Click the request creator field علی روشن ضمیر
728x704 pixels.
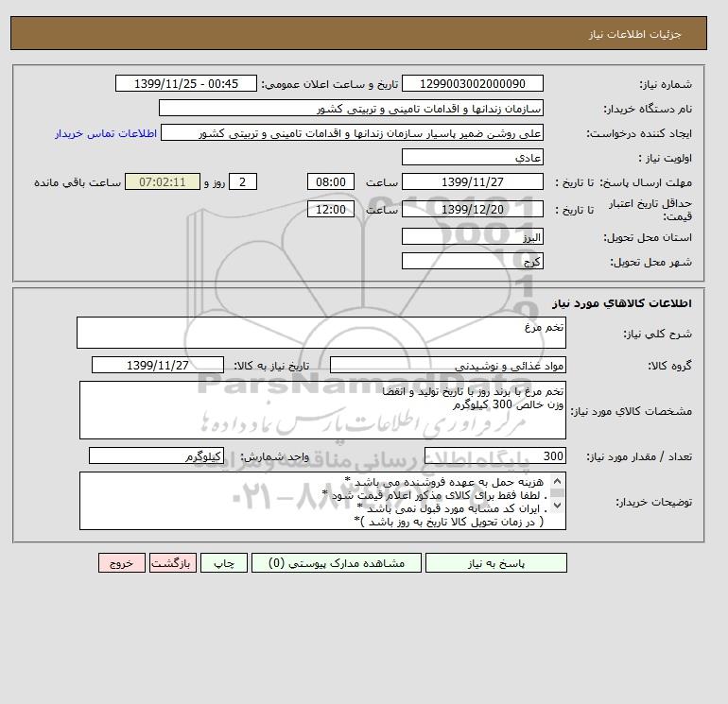pos(352,132)
